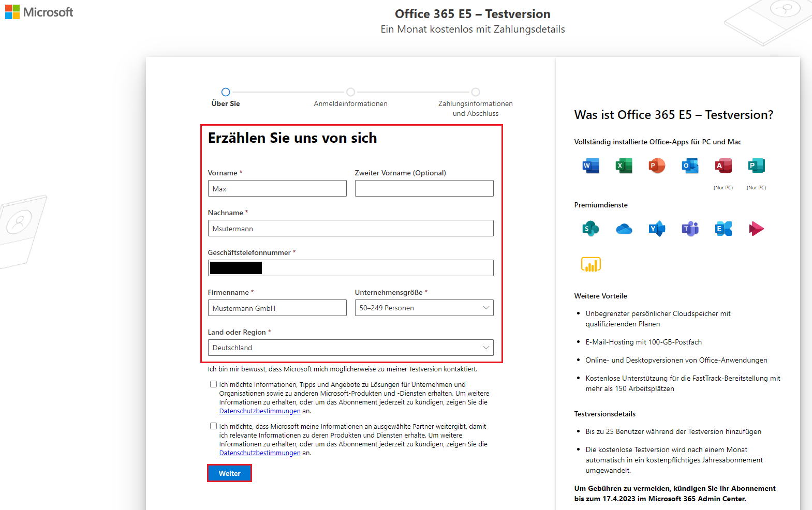Go to the Anmeldeinformationen step
Image resolution: width=812 pixels, height=510 pixels.
[350, 92]
